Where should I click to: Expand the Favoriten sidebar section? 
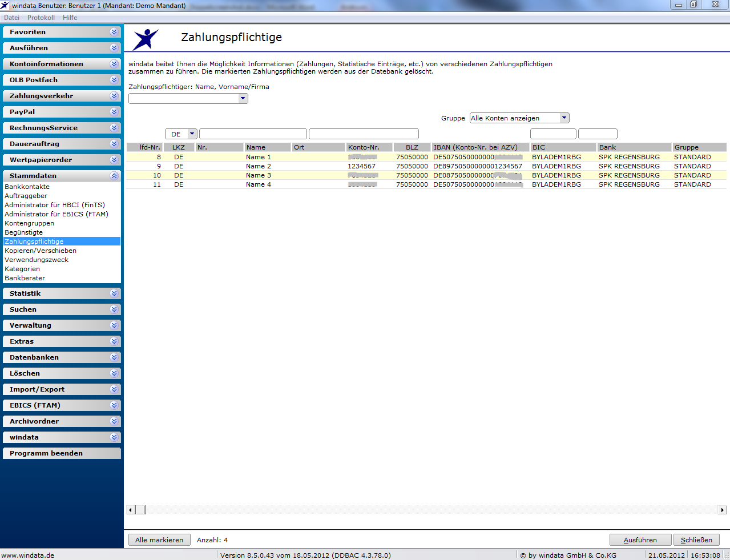(62, 32)
